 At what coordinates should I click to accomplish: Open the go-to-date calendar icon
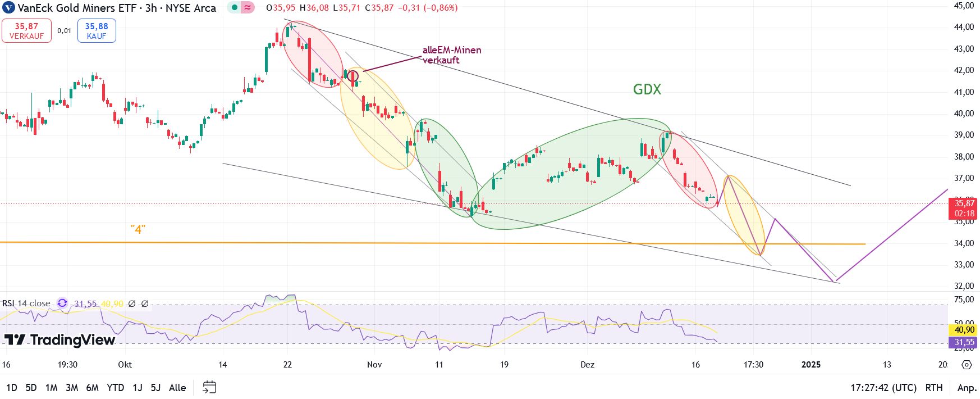(x=209, y=387)
